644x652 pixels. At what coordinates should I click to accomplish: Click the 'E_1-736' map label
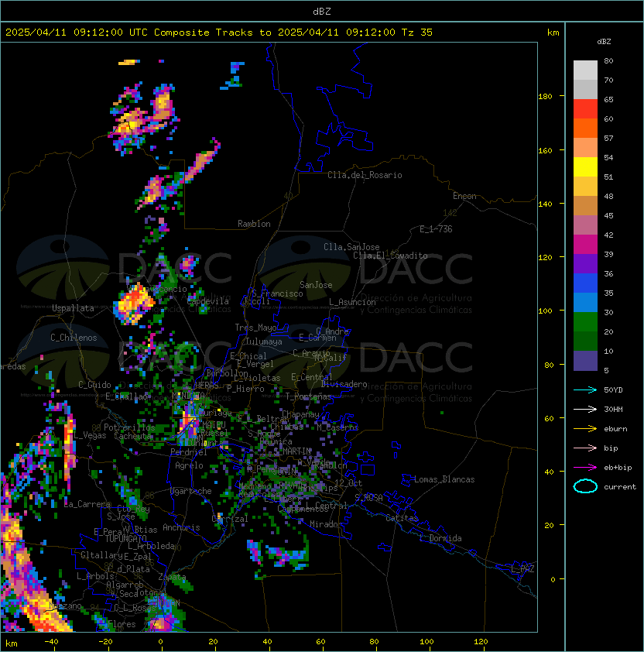point(436,229)
